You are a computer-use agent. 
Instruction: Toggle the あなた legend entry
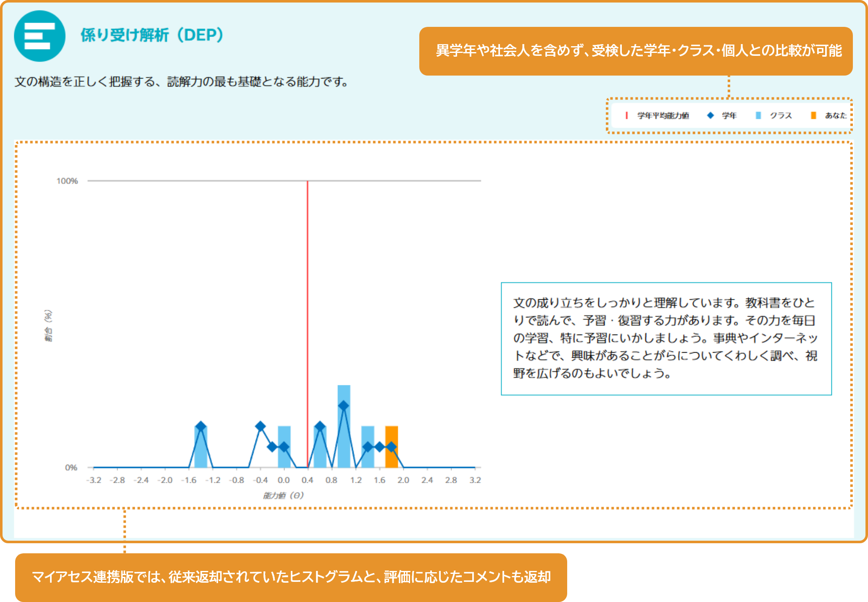[x=829, y=115]
